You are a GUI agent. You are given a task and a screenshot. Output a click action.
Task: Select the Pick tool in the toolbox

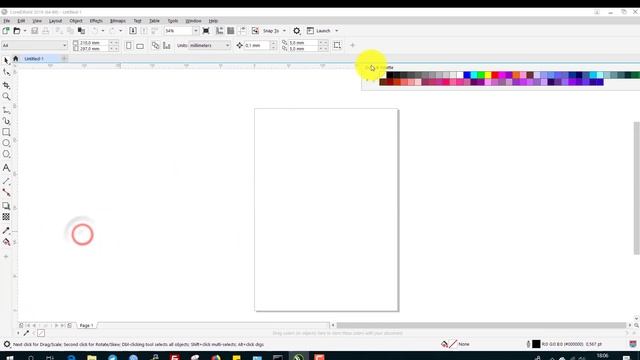coord(6,61)
